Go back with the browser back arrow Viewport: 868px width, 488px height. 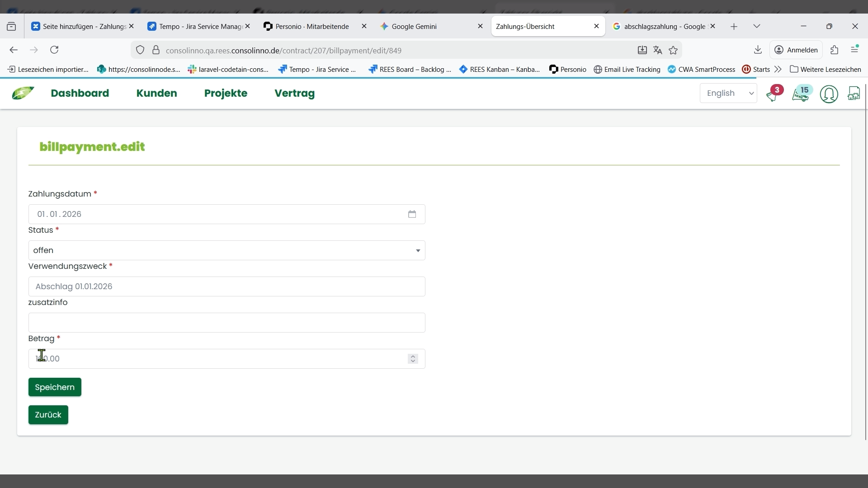[x=14, y=50]
